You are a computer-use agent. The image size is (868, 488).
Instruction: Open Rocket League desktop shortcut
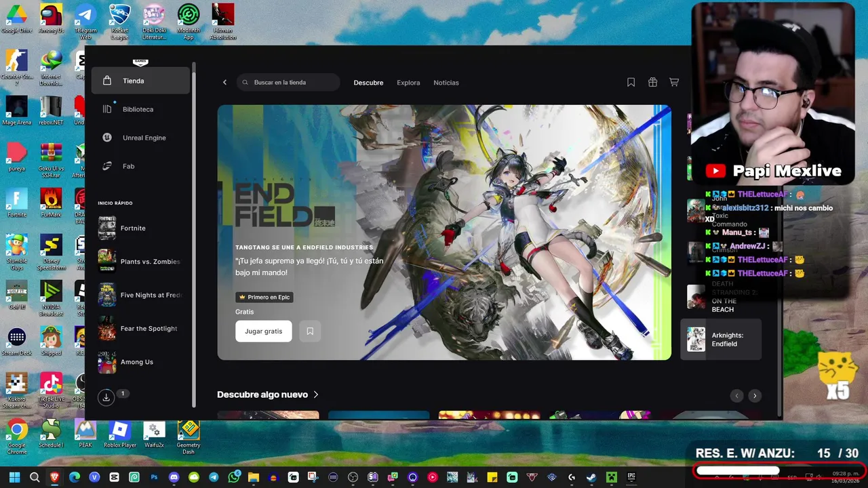click(x=119, y=22)
